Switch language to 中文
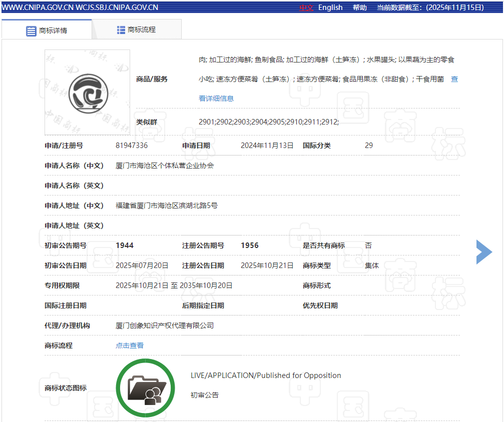 pyautogui.click(x=306, y=7)
